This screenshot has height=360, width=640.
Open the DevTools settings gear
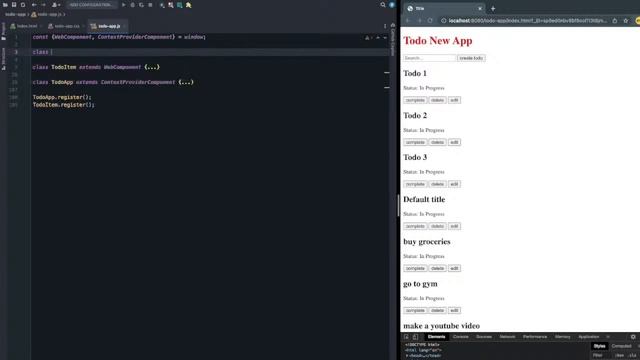point(633,337)
